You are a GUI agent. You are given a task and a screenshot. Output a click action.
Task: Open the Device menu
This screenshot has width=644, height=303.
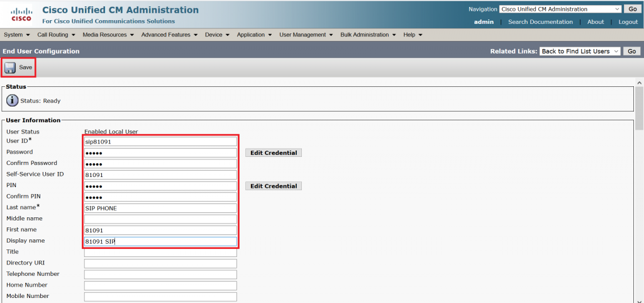[217, 35]
